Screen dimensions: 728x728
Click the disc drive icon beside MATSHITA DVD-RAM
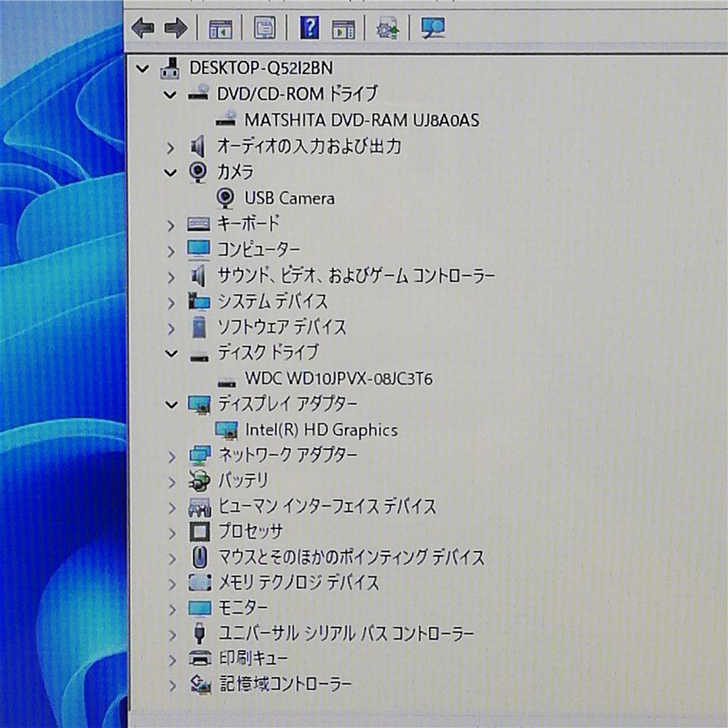point(226,118)
